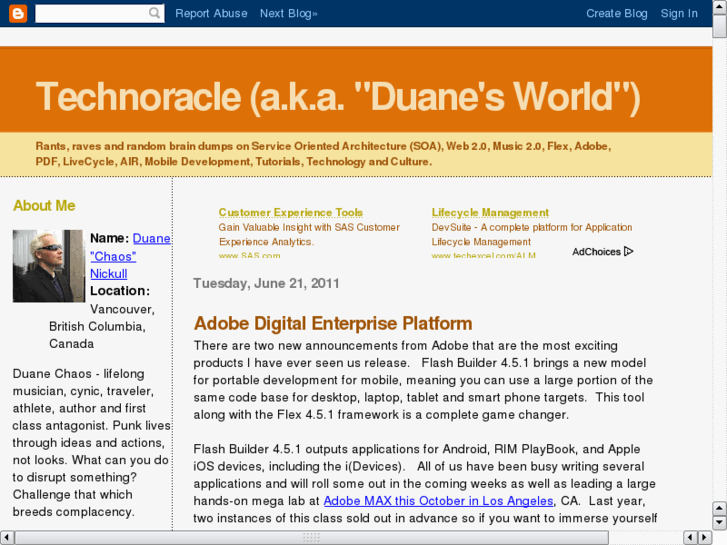The height and width of the screenshot is (545, 727).
Task: Click the orange Blogger logo icon
Action: tap(18, 13)
